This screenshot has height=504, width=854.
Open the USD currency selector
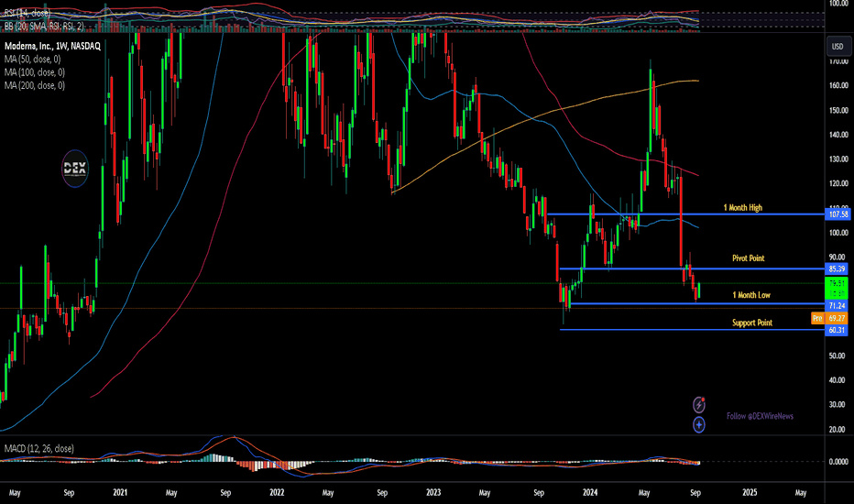[x=838, y=47]
